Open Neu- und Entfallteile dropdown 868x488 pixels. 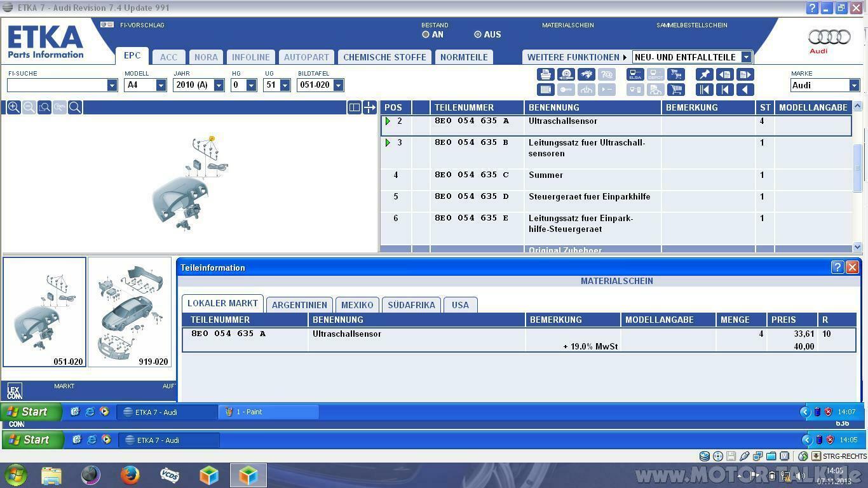pos(746,57)
